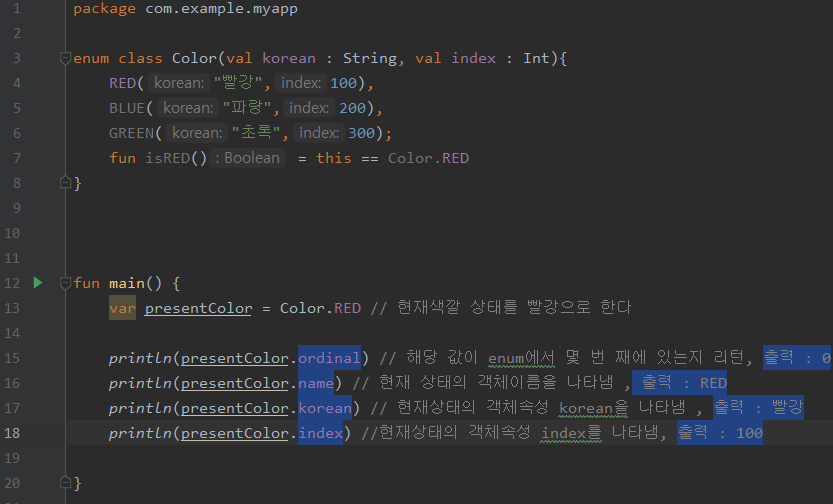Click the highlighted 'index' property on line 18
Viewport: 833px width, 504px height.
[320, 433]
